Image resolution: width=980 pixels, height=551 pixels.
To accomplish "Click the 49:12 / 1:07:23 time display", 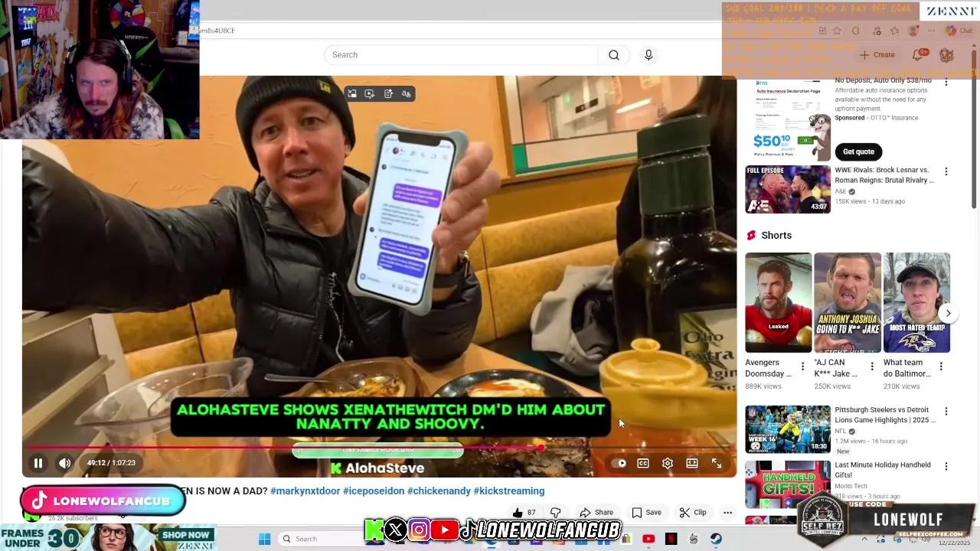I will pyautogui.click(x=111, y=463).
